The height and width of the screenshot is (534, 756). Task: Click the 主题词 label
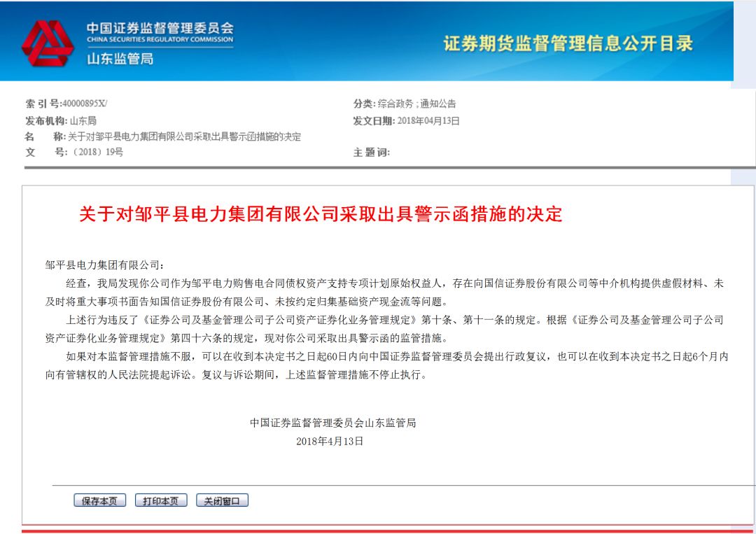click(371, 153)
